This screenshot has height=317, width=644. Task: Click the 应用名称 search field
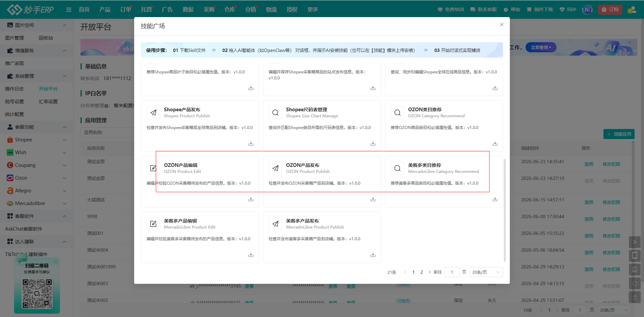[x=107, y=132]
